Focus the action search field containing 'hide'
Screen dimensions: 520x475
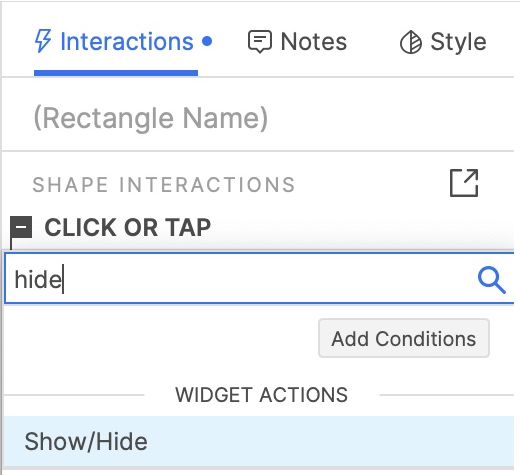[259, 278]
